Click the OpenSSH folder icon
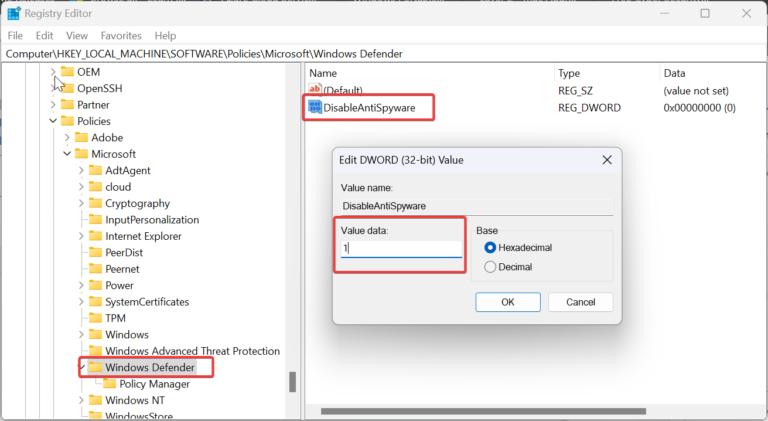 pyautogui.click(x=67, y=88)
